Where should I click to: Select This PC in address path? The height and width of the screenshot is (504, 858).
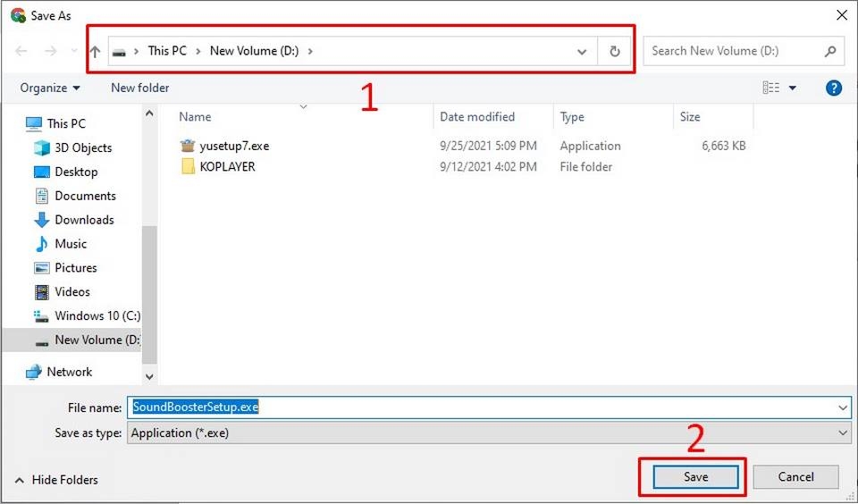167,51
